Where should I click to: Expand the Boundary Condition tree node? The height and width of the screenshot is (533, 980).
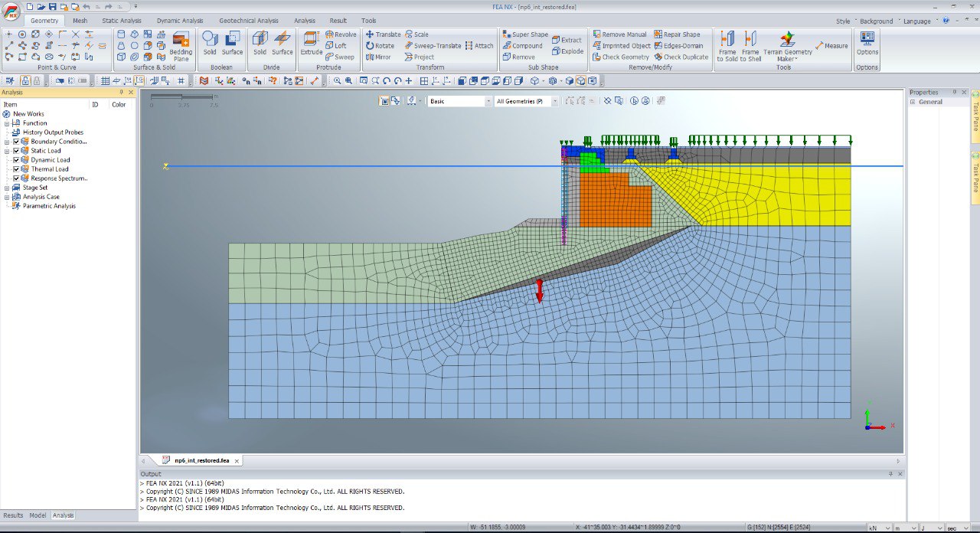[7, 142]
